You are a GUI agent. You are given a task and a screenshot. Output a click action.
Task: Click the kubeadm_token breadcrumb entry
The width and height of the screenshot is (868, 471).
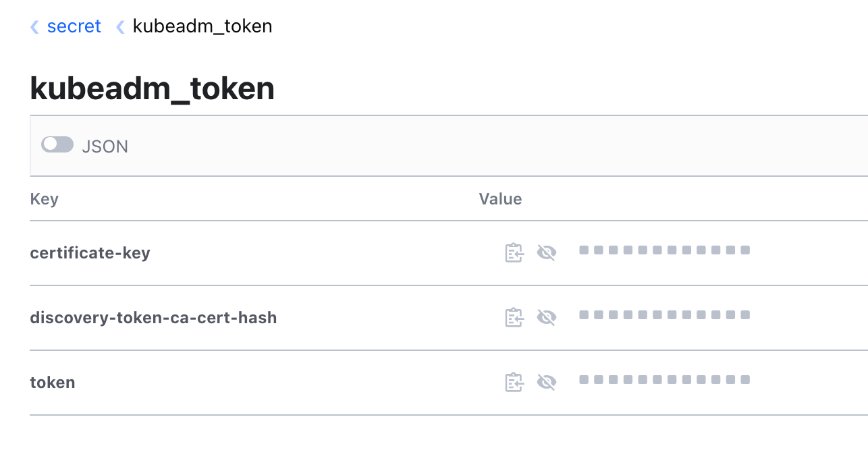pyautogui.click(x=202, y=26)
